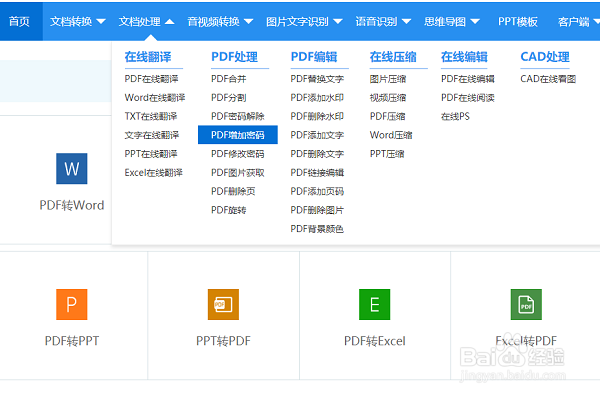Image resolution: width=600 pixels, height=397 pixels.
Task: Click the PPT转PDF label
Action: click(223, 341)
